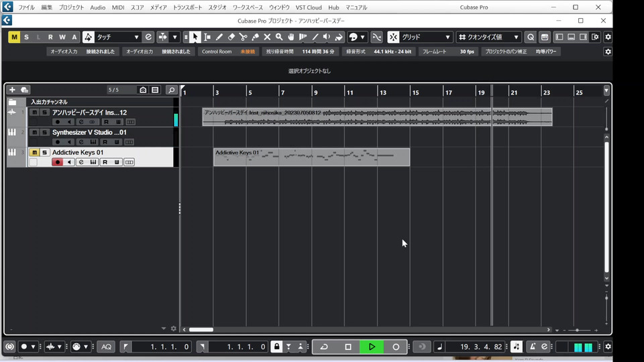Toggle Snap to Zero Crossing
Viewport: 644px width, 362px height.
coord(376,37)
